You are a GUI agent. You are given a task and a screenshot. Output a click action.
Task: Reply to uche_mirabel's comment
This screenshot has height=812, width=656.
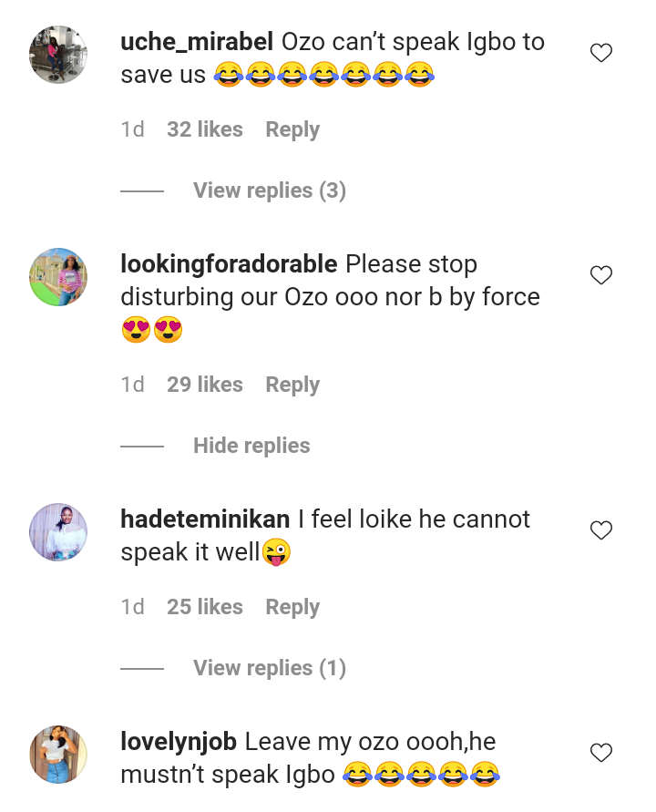(x=292, y=129)
